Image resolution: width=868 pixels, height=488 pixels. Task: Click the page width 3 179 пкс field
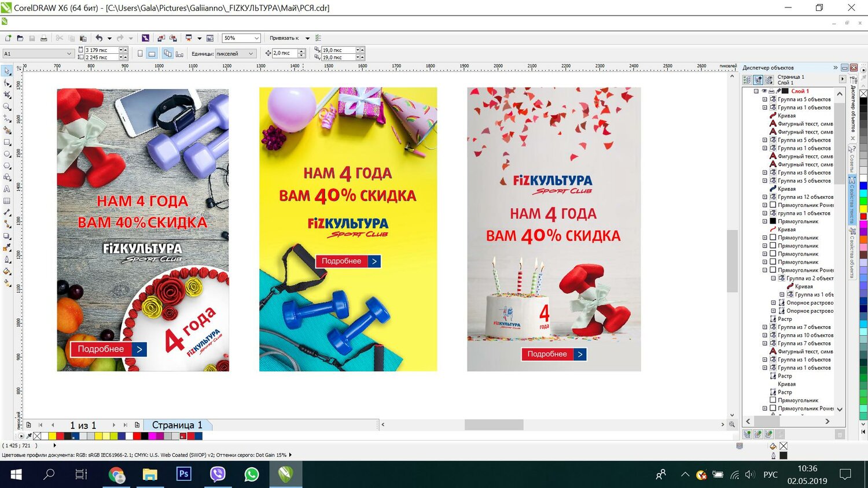(101, 50)
